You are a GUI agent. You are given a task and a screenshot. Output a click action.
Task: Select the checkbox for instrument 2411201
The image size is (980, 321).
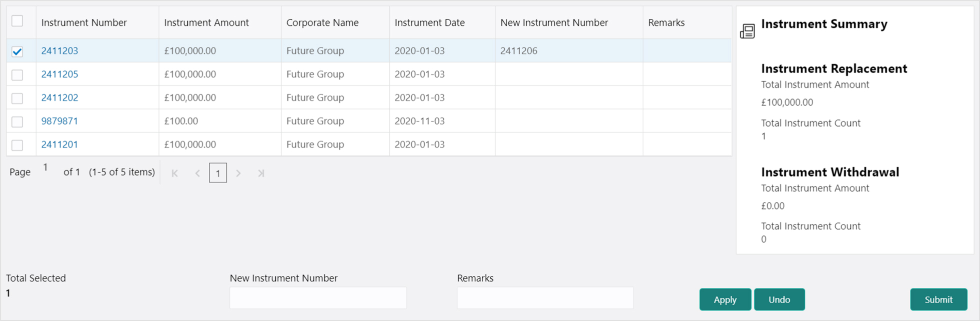(x=17, y=145)
